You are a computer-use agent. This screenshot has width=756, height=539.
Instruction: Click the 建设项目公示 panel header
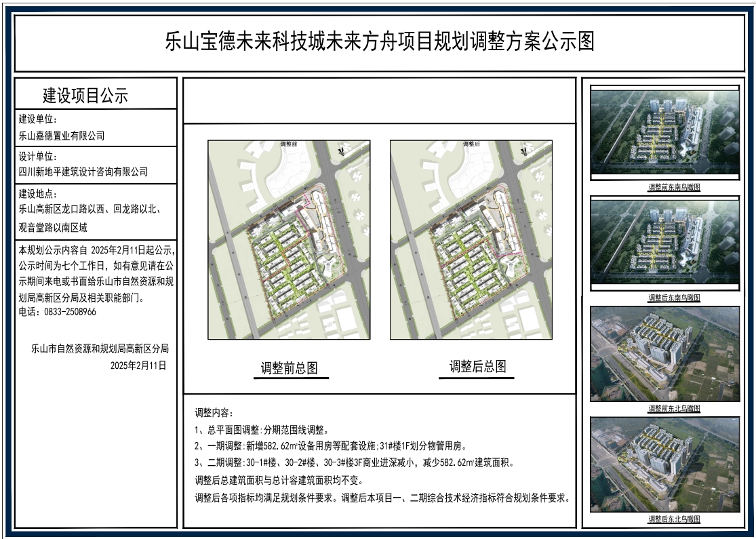pos(85,96)
